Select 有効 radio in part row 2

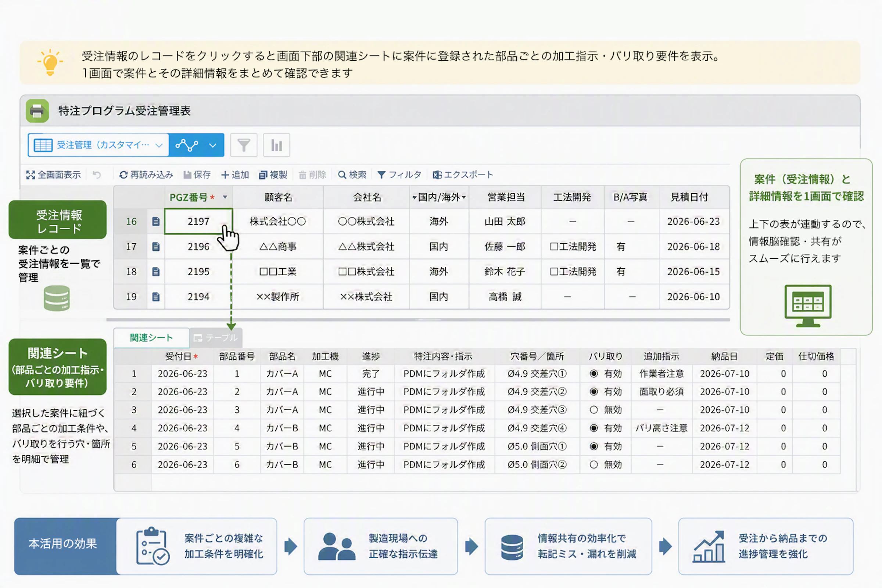(594, 392)
